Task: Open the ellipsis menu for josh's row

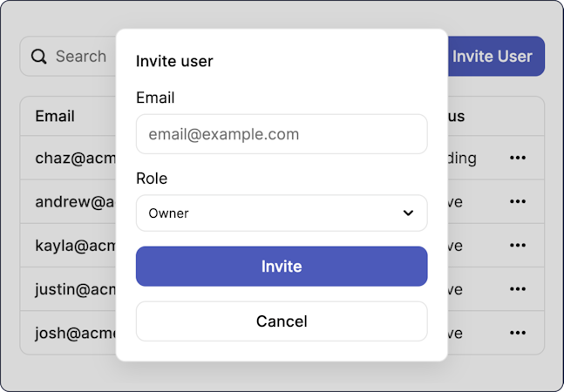Action: point(518,333)
